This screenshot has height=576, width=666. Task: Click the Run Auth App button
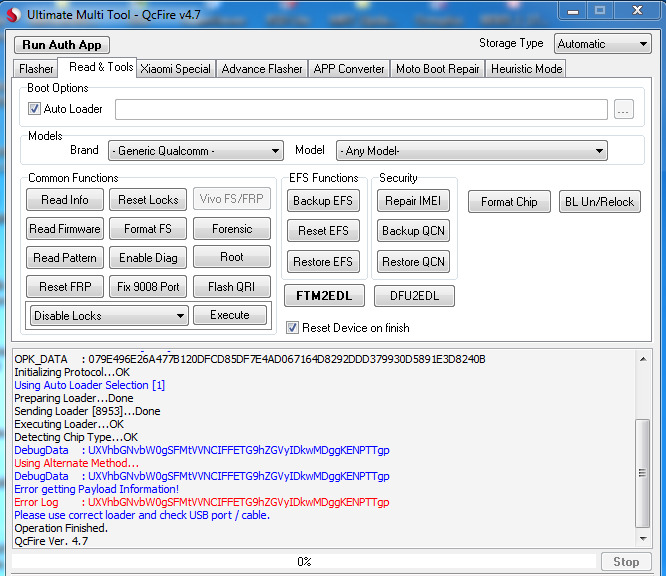click(62, 45)
